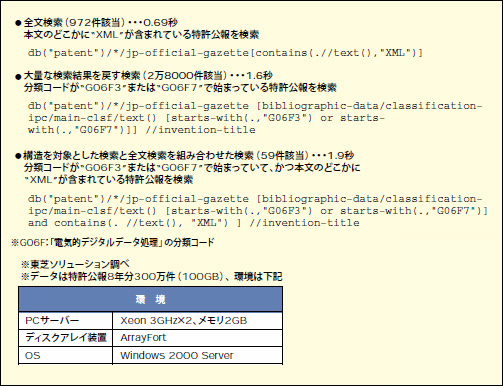Click the line ending 'かつ本文のどこかに'

coord(192,168)
